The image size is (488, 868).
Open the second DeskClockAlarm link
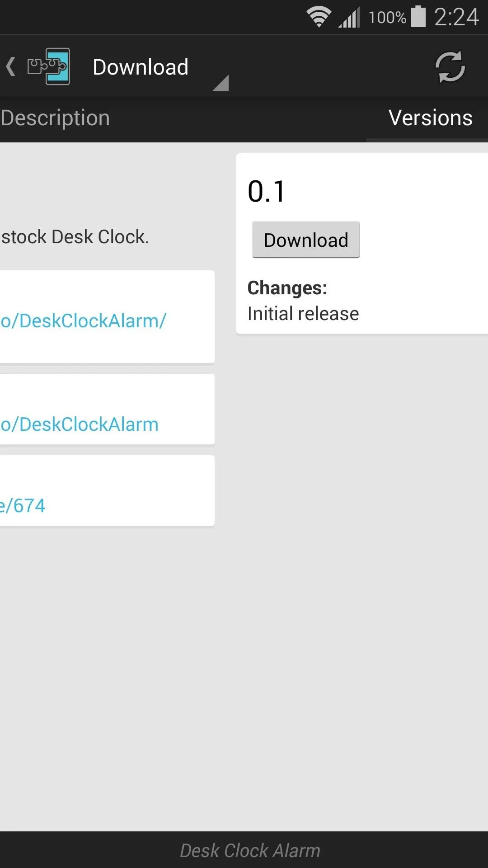point(80,424)
